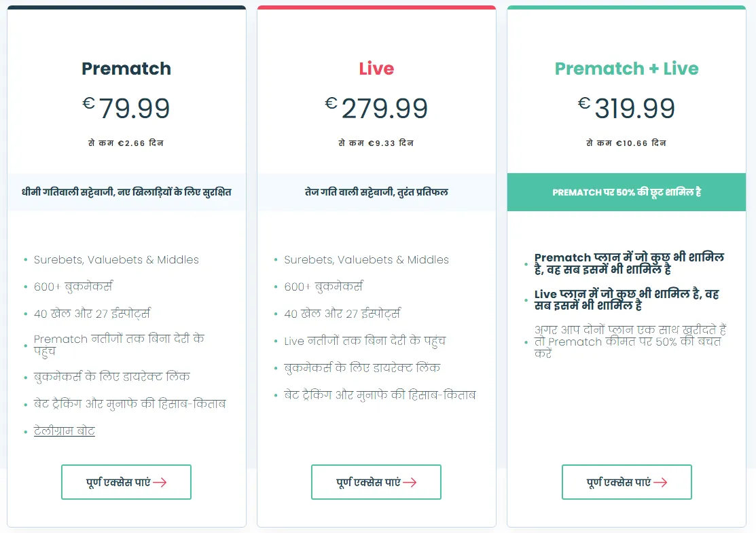This screenshot has height=533, width=756.
Task: Click the arrow icon in Live plan button
Action: click(x=410, y=482)
